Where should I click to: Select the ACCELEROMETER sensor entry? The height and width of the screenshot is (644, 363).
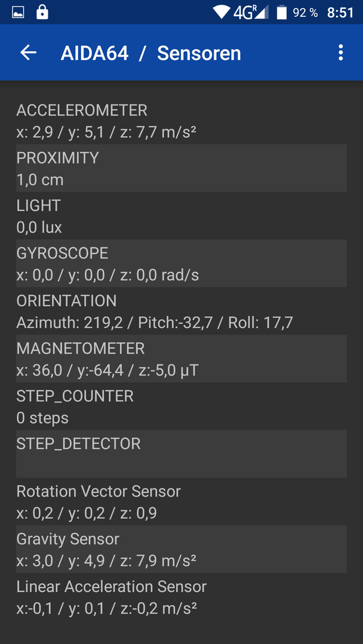(181, 120)
